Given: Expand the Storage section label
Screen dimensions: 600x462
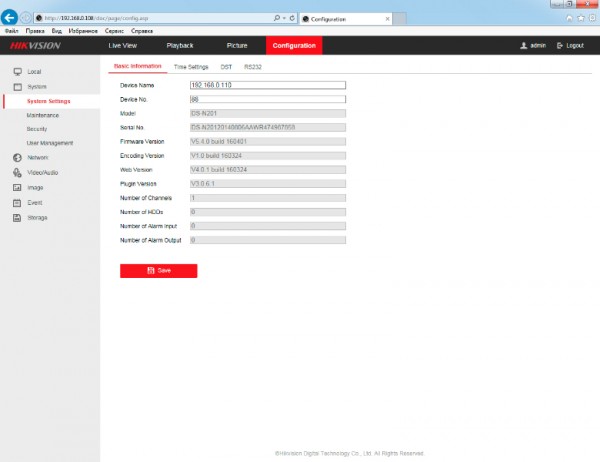Looking at the screenshot, I should click(x=37, y=218).
